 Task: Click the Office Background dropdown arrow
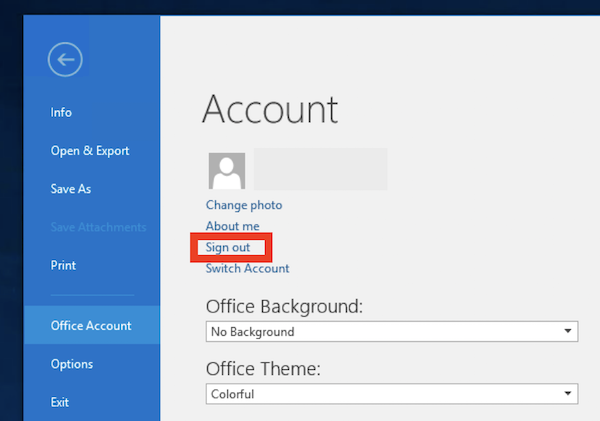(x=568, y=332)
